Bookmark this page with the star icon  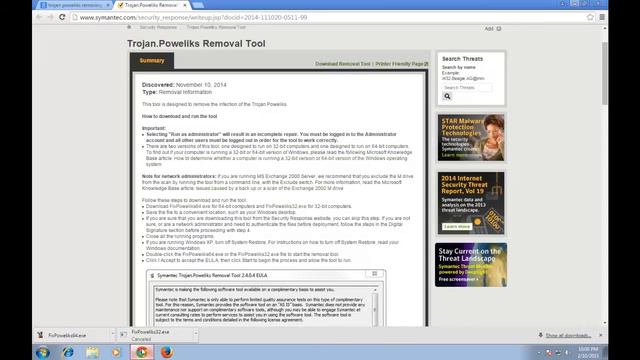coord(590,17)
